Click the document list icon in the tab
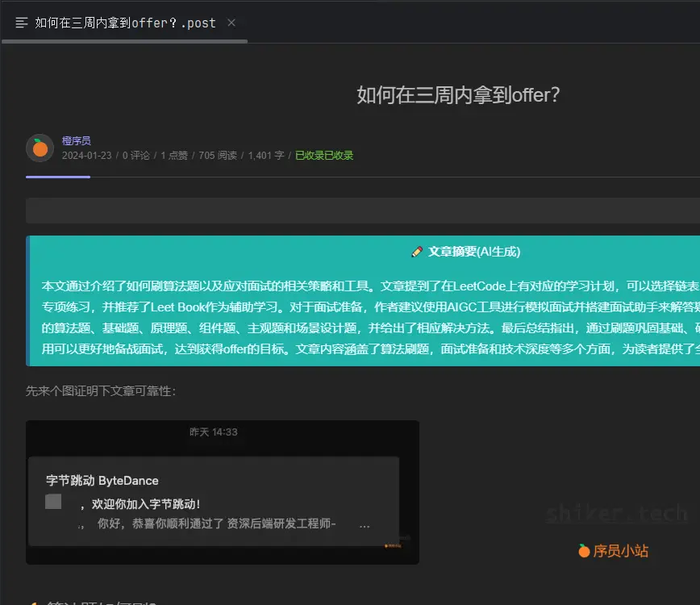 click(x=22, y=23)
